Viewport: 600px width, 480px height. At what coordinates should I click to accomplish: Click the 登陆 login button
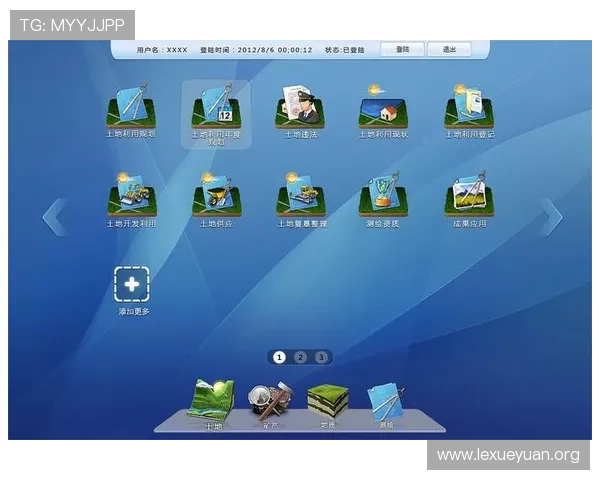coord(402,49)
